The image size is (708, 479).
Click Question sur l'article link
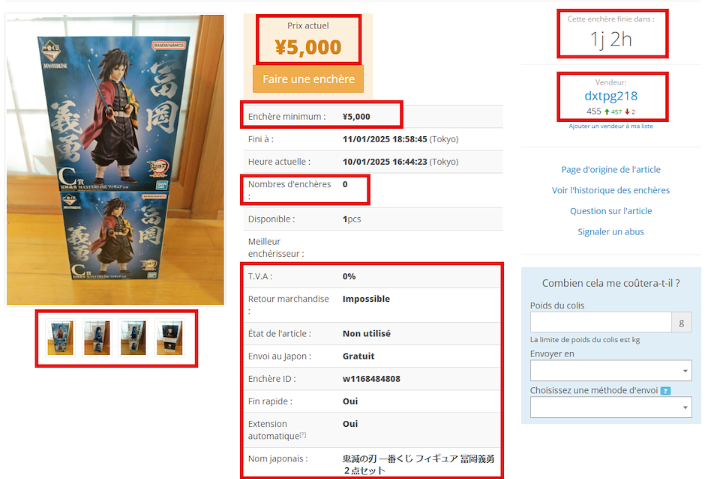tap(611, 211)
